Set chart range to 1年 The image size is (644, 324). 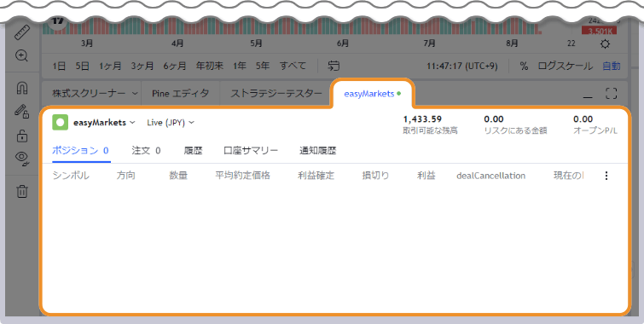point(240,67)
